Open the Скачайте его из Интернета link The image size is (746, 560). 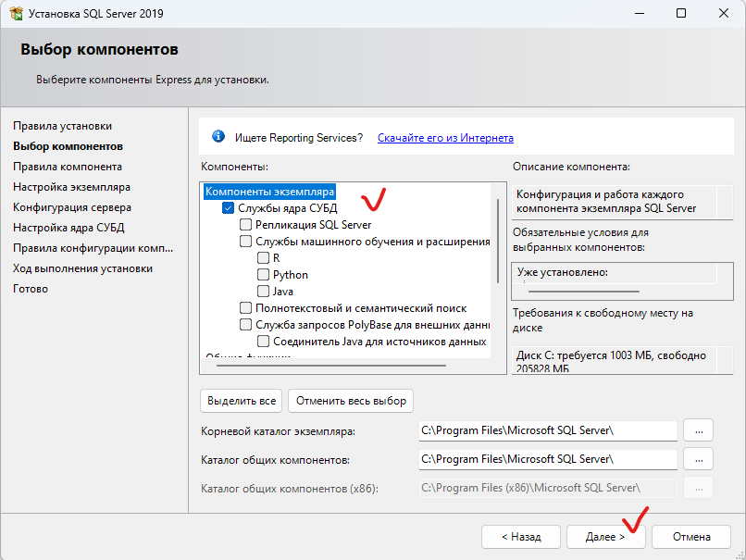coord(445,138)
